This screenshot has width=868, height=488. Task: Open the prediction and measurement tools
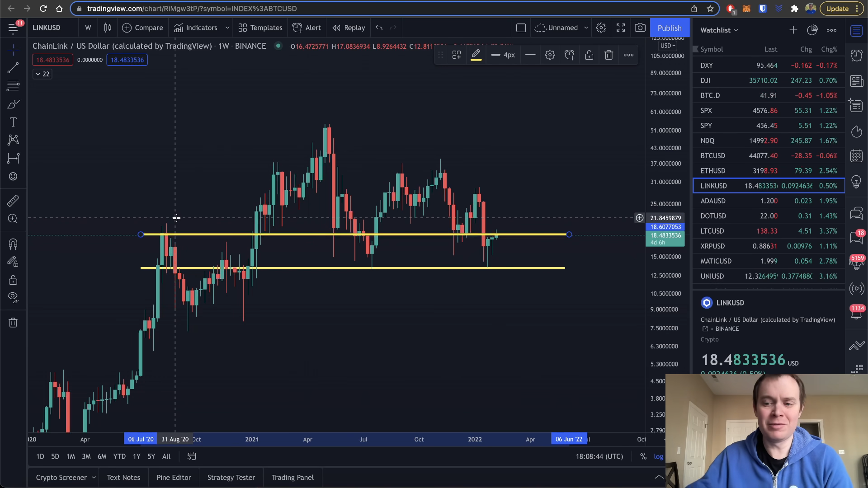tap(13, 158)
